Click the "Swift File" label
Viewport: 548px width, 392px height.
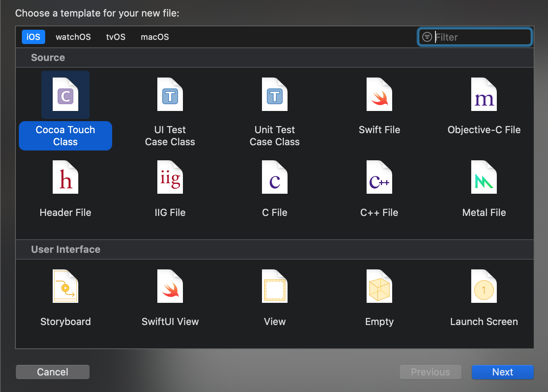(x=379, y=130)
